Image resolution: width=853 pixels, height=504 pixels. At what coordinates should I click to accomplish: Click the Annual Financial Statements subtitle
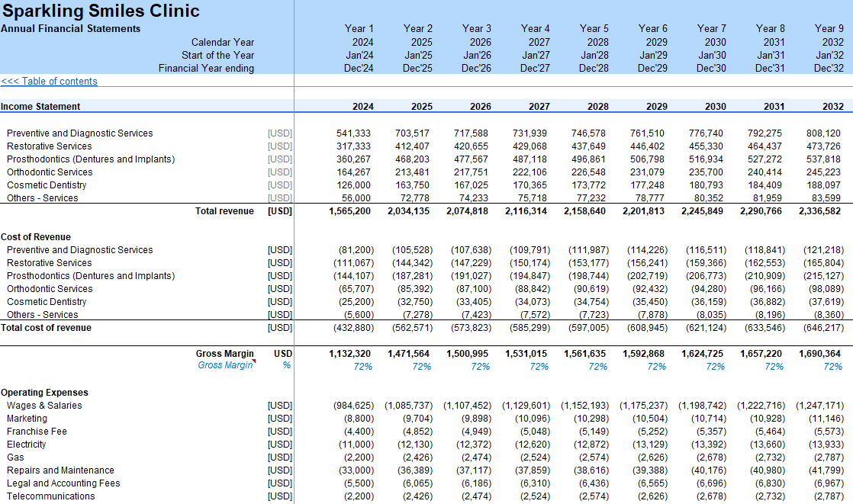click(x=70, y=29)
